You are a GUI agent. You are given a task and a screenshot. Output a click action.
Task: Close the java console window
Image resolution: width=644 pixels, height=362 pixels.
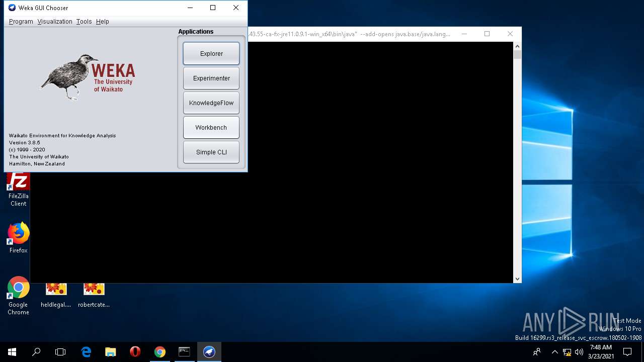click(510, 34)
